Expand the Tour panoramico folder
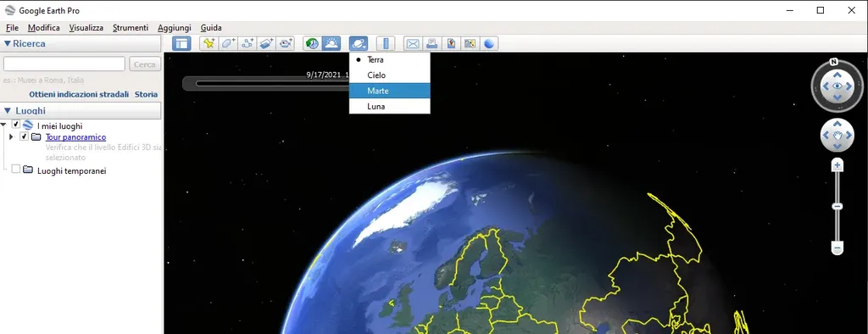The width and height of the screenshot is (868, 334). click(x=11, y=136)
